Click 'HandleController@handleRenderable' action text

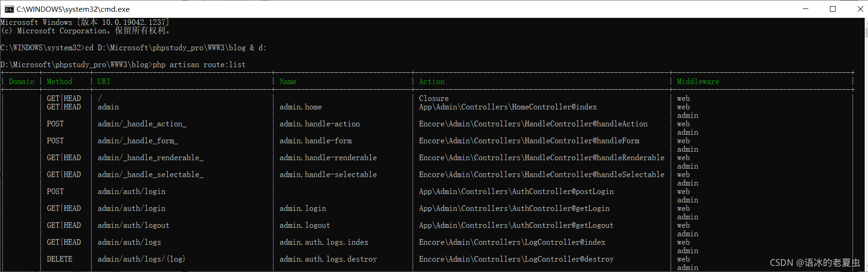pos(594,158)
